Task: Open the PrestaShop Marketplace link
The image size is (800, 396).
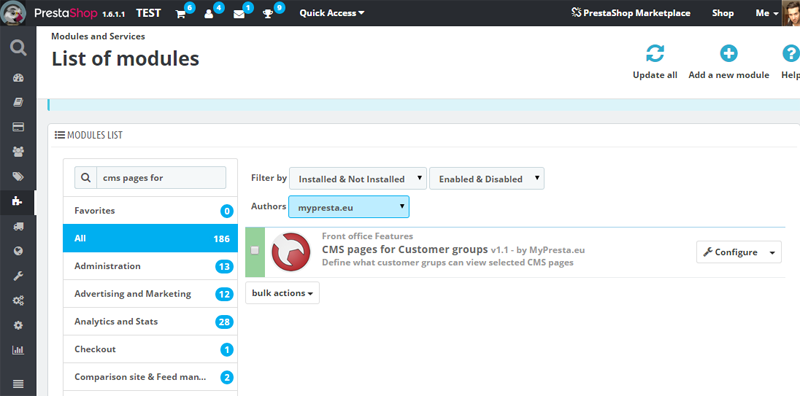Action: click(631, 13)
